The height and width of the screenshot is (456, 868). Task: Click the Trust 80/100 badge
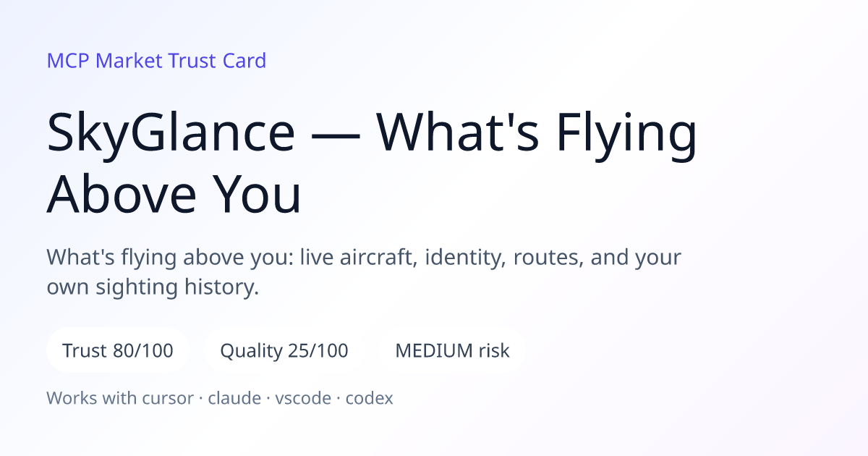(118, 351)
